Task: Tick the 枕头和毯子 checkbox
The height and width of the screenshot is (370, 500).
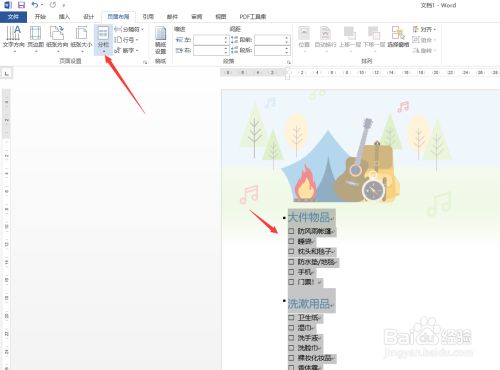Action: point(291,252)
